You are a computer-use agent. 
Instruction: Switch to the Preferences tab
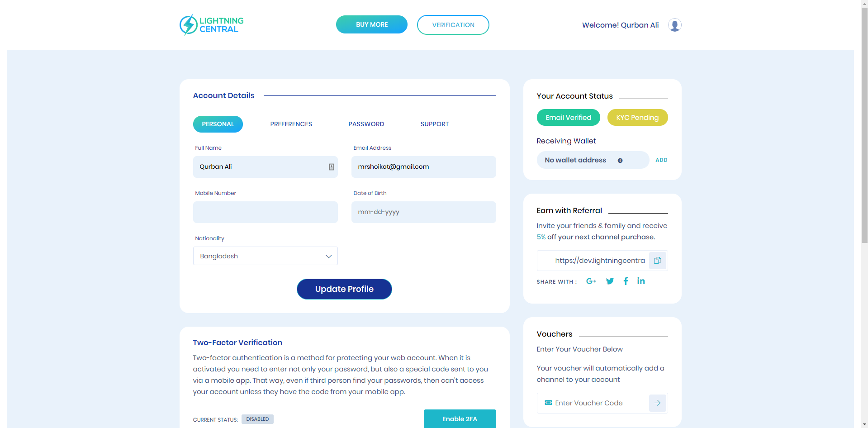[x=291, y=124]
